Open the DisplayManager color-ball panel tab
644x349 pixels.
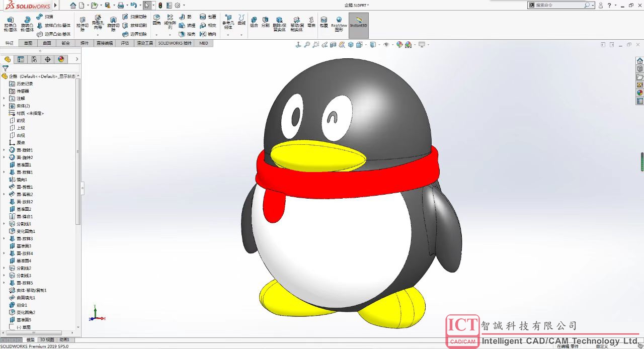[61, 59]
